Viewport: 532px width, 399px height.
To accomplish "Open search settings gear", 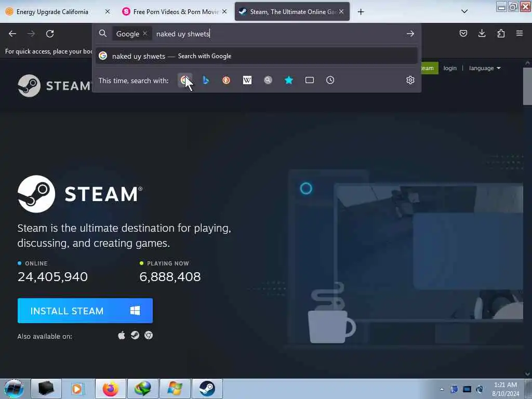I will (410, 80).
